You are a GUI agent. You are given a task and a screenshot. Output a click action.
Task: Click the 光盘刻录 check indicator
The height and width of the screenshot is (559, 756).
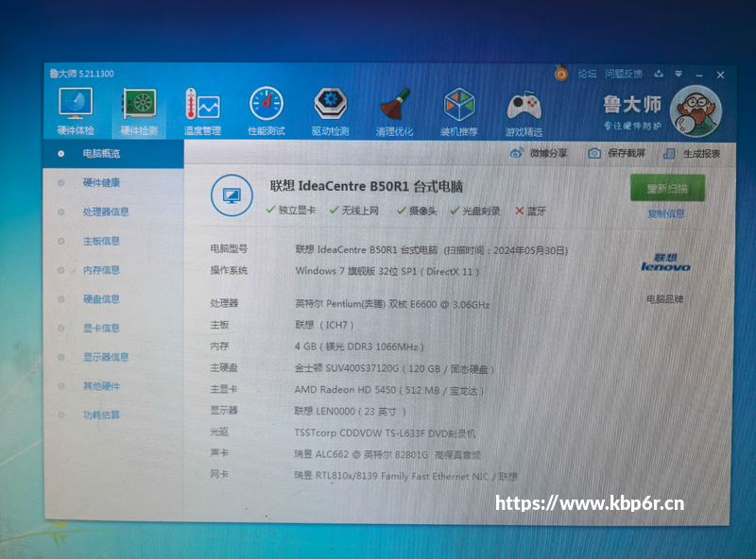(x=475, y=211)
